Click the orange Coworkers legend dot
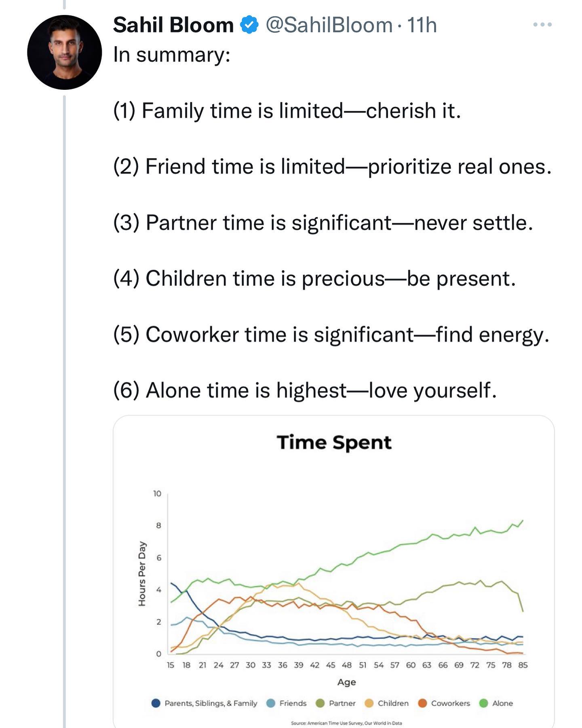 pos(422,703)
